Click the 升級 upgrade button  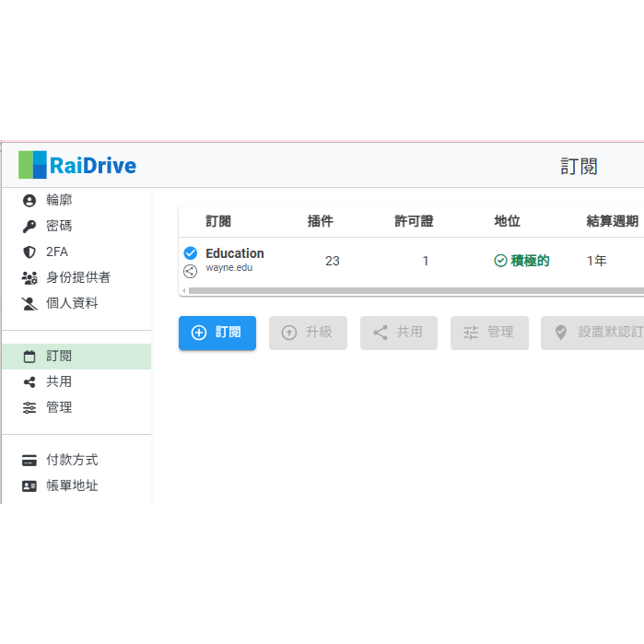tap(308, 333)
